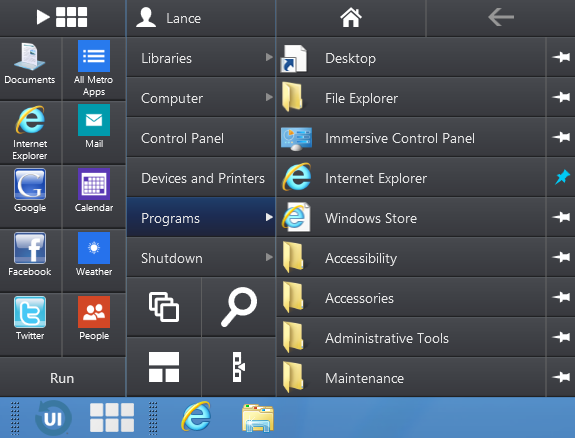Click the leftmost taskbar dotted grip handle

[x=15, y=418]
